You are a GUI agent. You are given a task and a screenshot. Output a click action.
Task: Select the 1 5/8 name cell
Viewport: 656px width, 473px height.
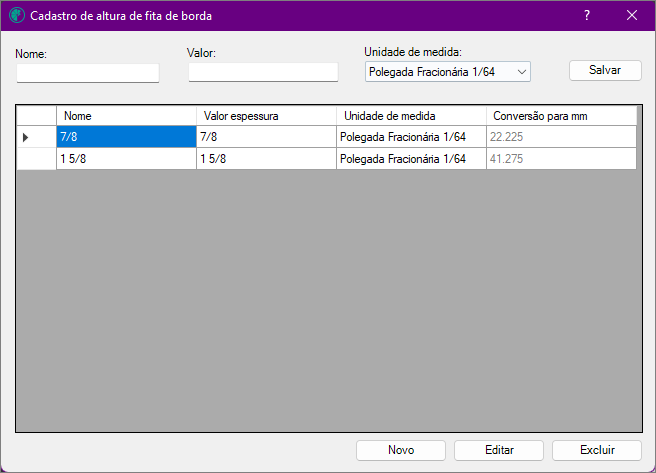coord(126,159)
